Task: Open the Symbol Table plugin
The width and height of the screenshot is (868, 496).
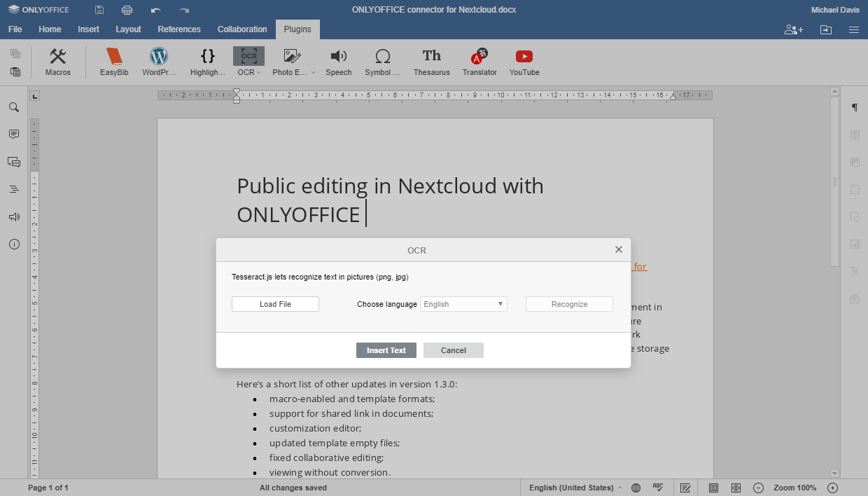Action: [382, 62]
